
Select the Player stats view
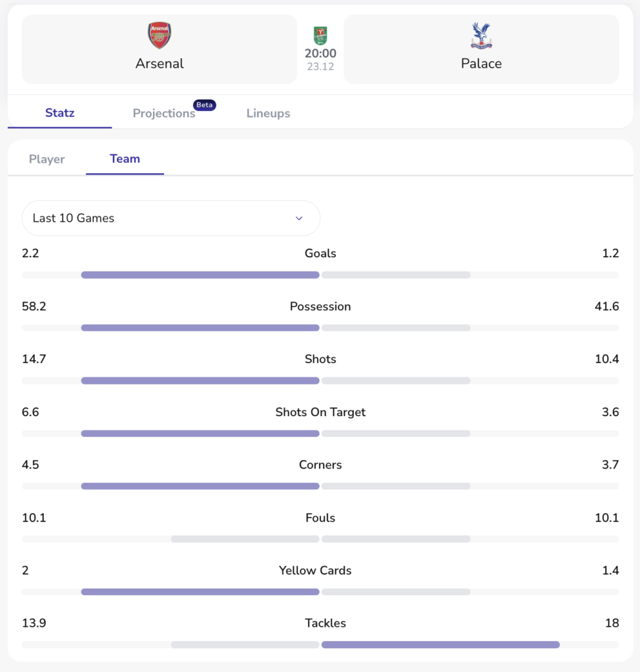coord(47,159)
